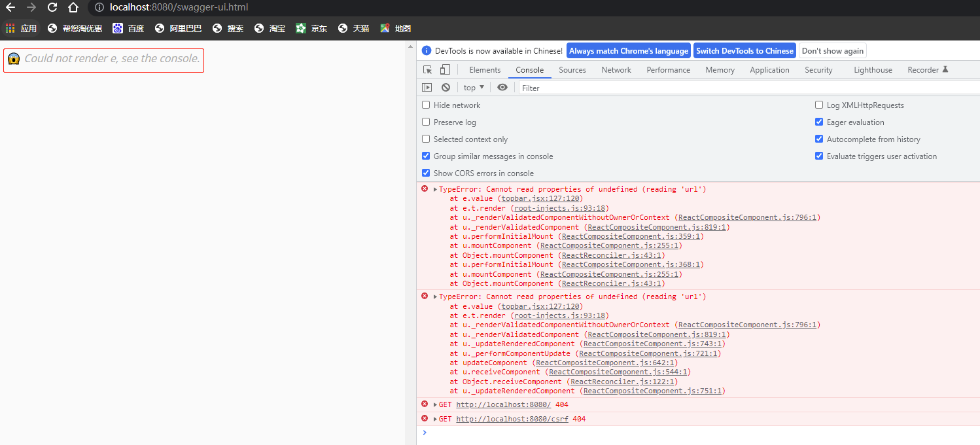Open ReactReconciler.js:122:1 source link
980x445 pixels.
621,382
